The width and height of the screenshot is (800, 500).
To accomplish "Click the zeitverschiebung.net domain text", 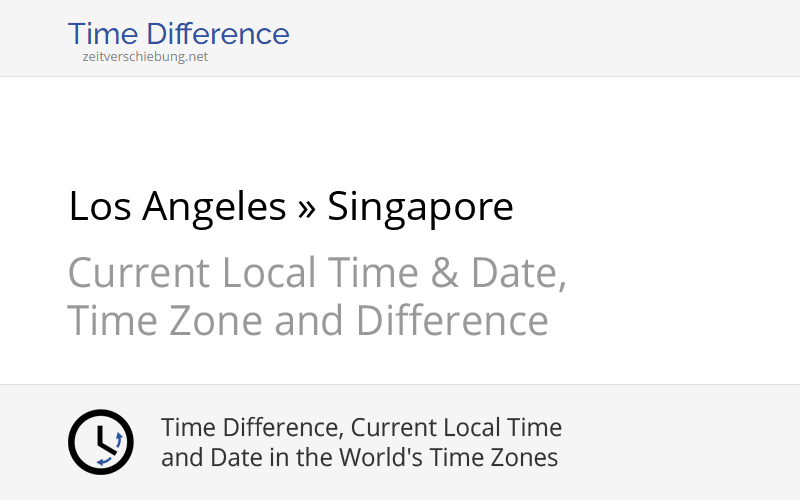I will pos(145,57).
